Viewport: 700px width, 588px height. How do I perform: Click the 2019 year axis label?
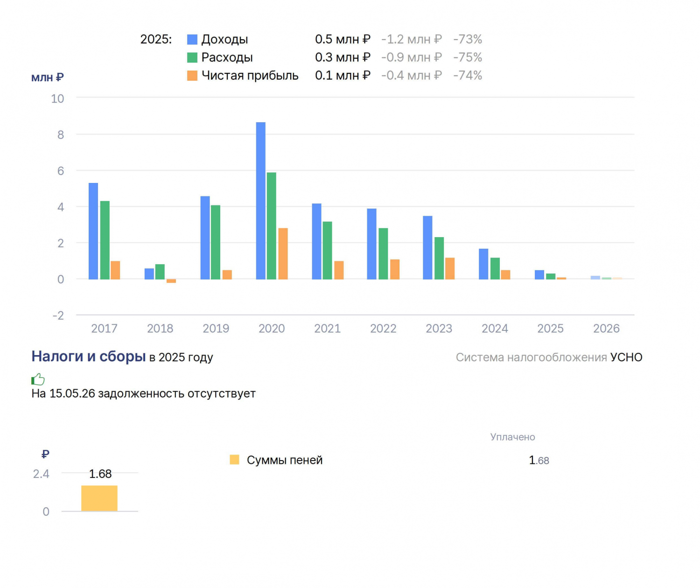pos(216,329)
